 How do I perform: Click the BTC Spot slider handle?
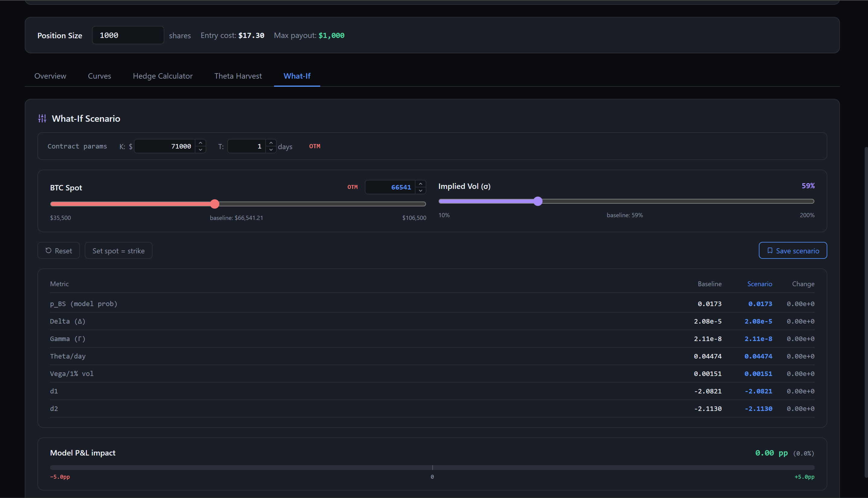215,204
